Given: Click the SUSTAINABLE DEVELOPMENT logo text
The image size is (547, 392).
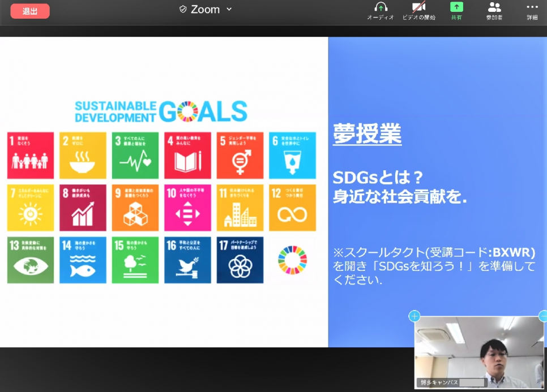Looking at the screenshot, I should (x=116, y=112).
